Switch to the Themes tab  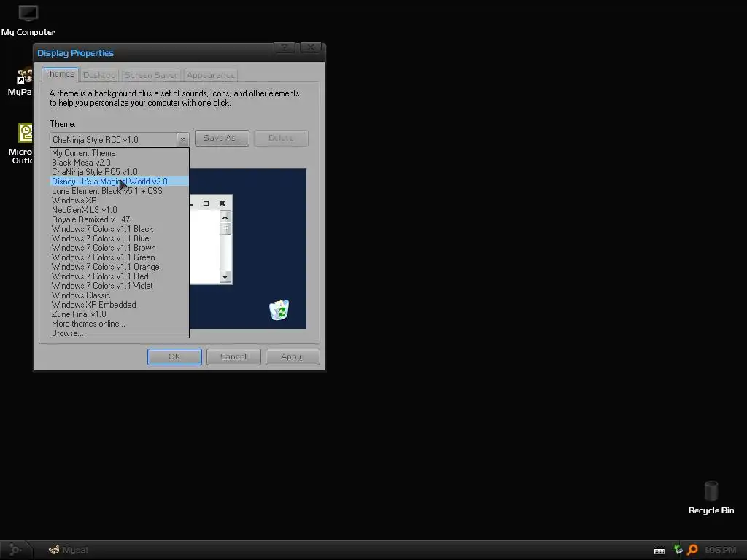point(60,74)
